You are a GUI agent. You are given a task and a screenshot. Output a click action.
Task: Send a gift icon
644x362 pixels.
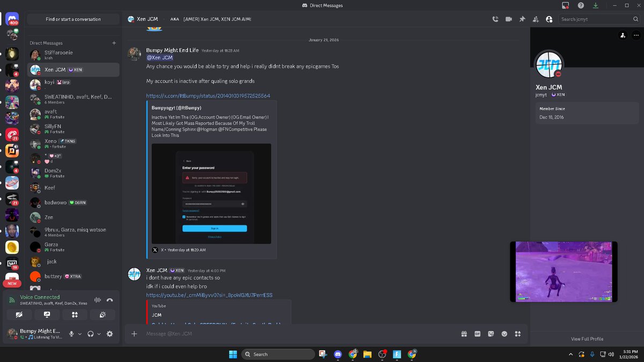464,334
